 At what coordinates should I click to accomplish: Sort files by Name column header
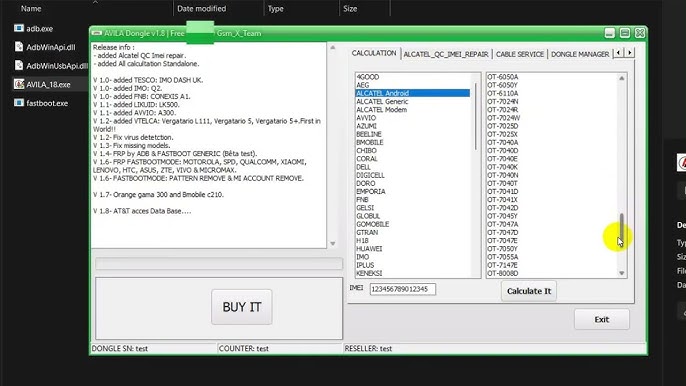coord(31,8)
